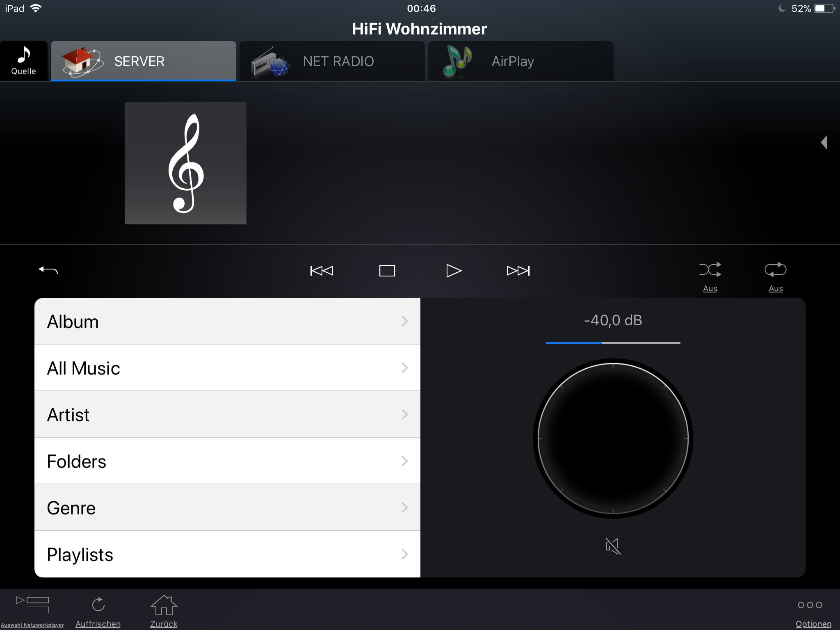Skip to next track
Screen dimensions: 840x630
point(518,271)
